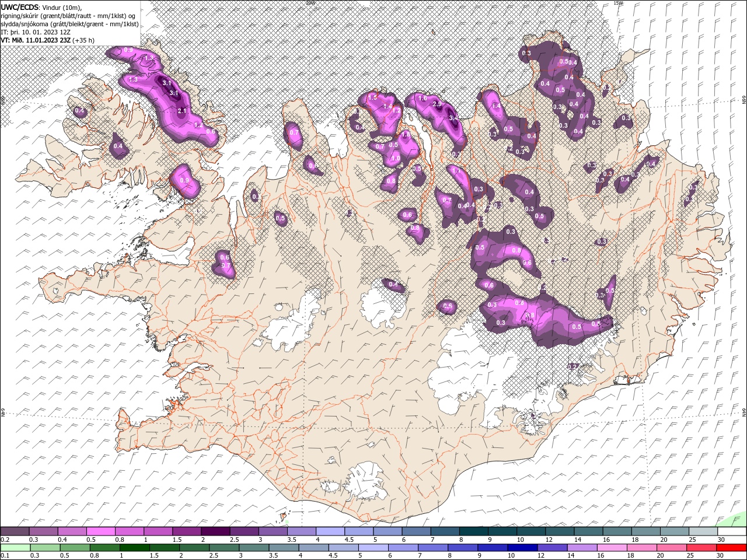Pick snow-scale swatch between 6 and 7
The image size is (747, 560).
click(417, 531)
